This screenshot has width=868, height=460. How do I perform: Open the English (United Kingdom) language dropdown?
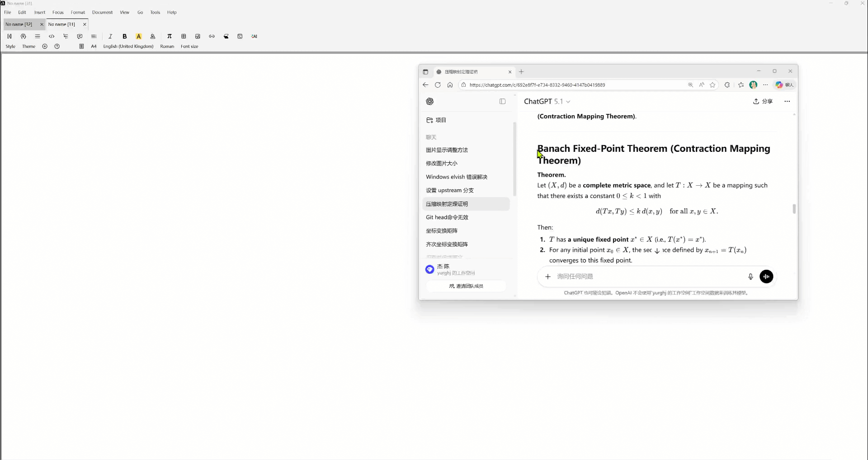[x=128, y=47]
